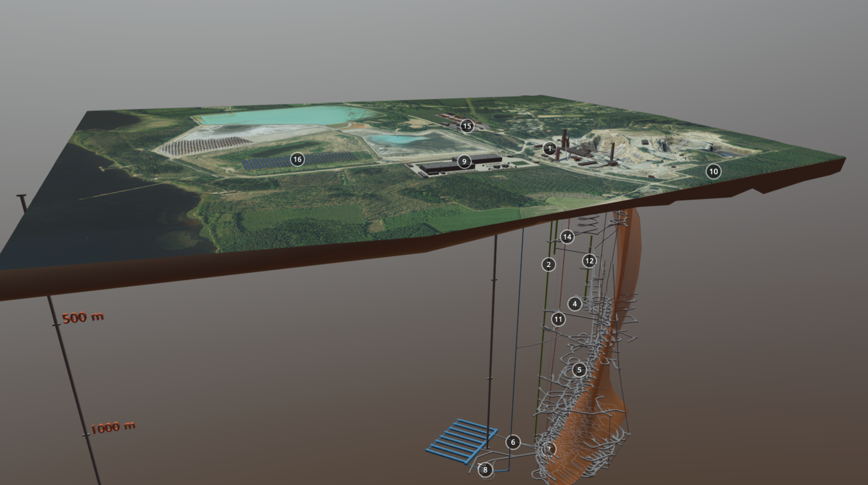Open marker 11 on the mine shaft

point(558,319)
